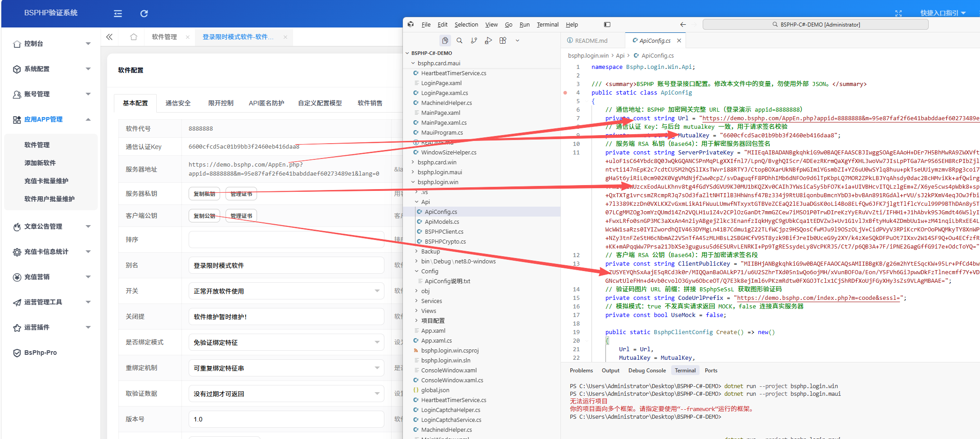Image resolution: width=980 pixels, height=439 pixels.
Task: Switch to 限开控制 tab
Action: pos(221,103)
